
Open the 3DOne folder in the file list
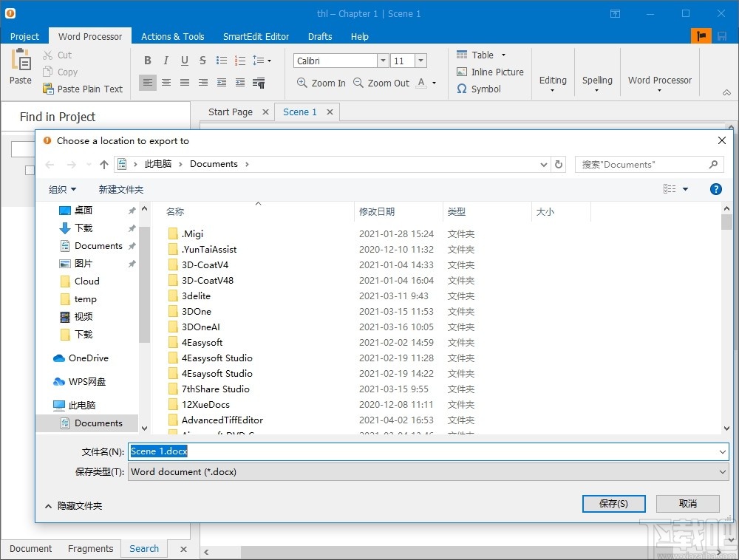[197, 311]
